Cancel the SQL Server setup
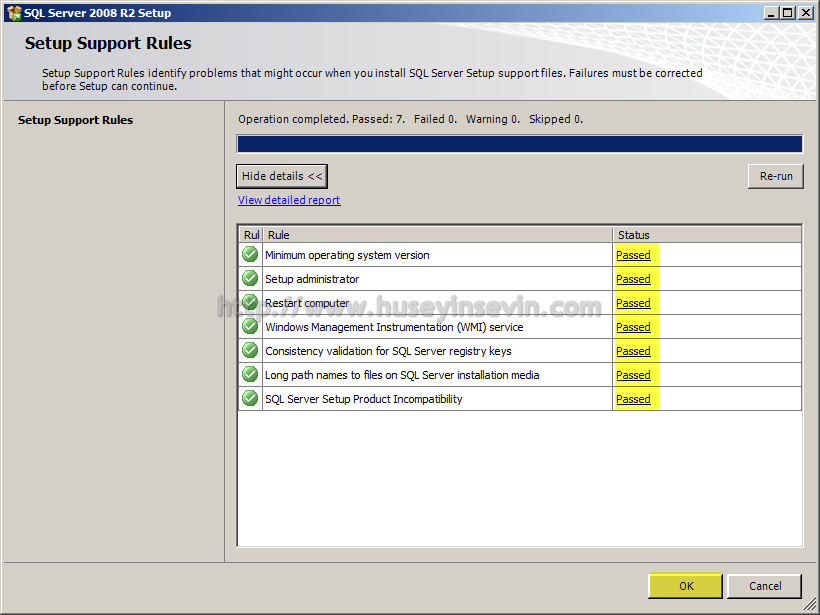Screen dimensions: 820x615 765,586
